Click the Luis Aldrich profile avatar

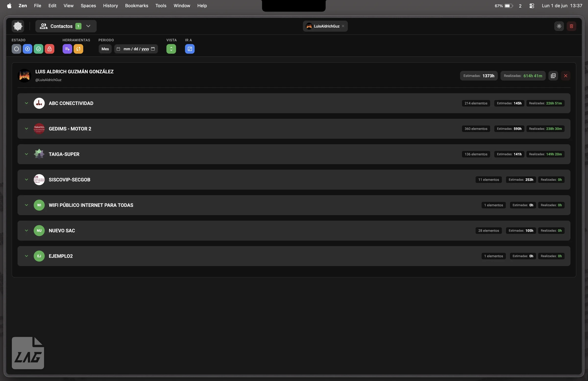[24, 76]
